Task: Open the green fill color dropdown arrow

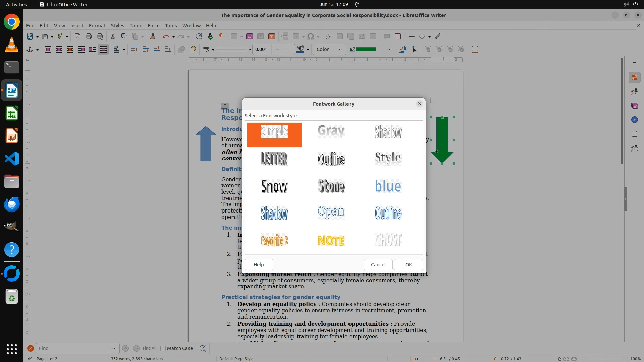Action: (388, 50)
